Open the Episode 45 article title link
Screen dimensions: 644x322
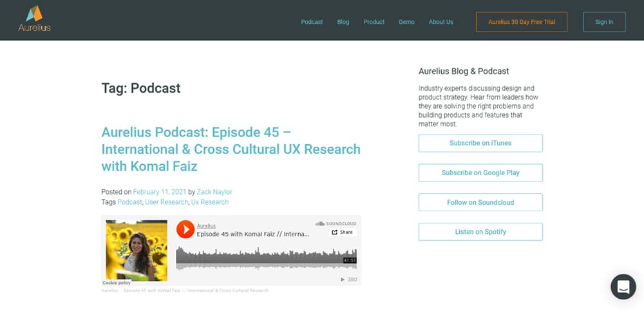[x=231, y=149]
